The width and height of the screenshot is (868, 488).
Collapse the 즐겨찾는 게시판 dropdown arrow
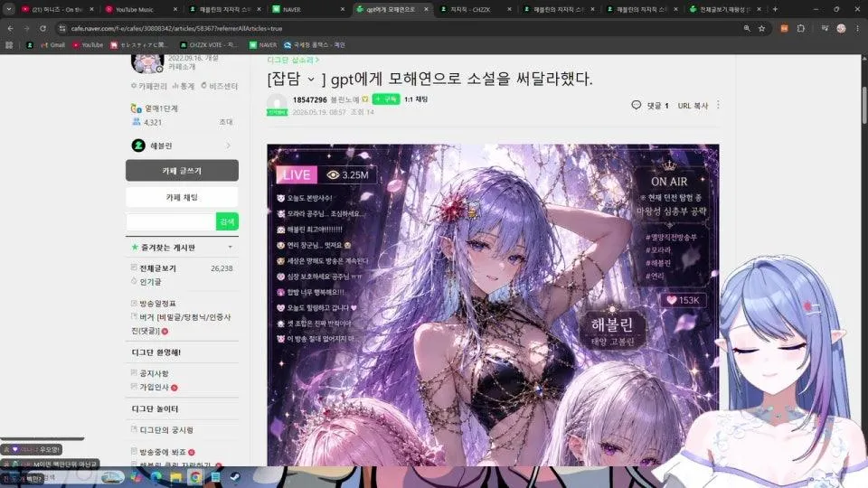point(231,248)
